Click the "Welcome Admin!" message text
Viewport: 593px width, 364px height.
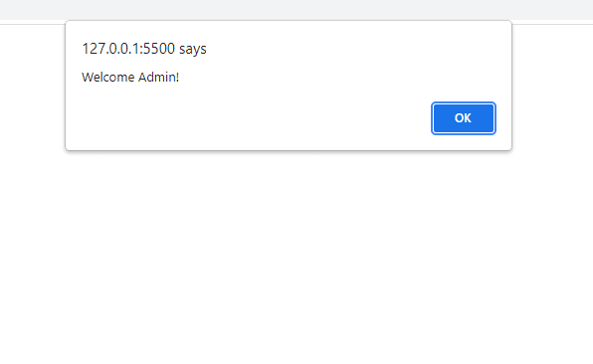tap(130, 78)
